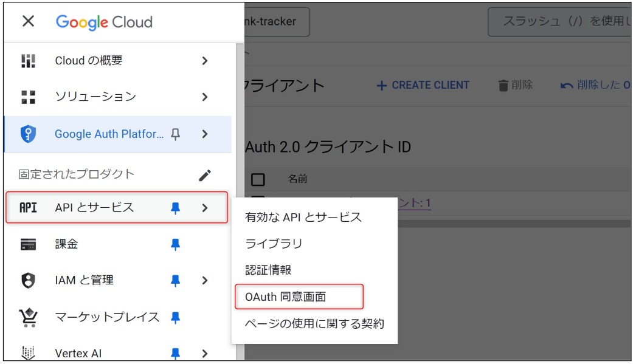This screenshot has width=636, height=364.
Task: Close the navigation menu with the X icon
Action: coord(28,21)
